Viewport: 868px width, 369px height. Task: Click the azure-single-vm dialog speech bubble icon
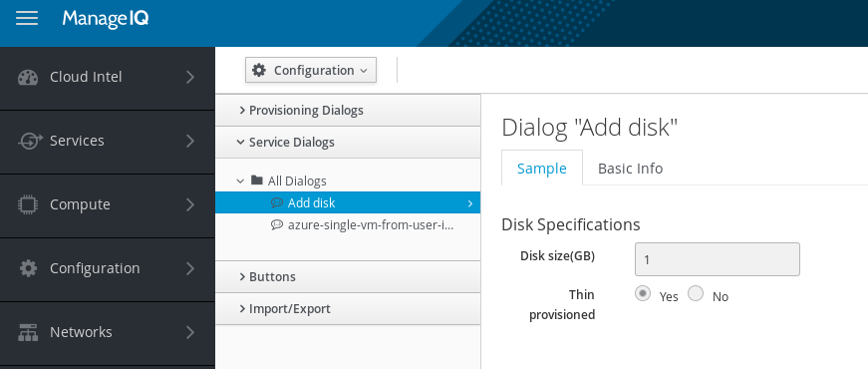pyautogui.click(x=277, y=225)
